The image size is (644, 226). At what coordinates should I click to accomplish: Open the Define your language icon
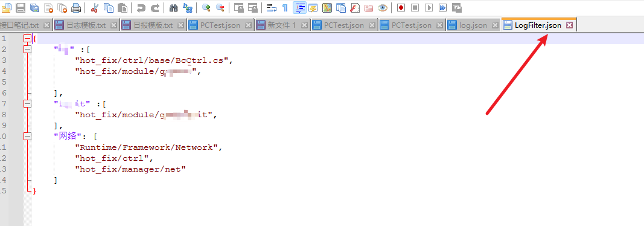point(313,7)
